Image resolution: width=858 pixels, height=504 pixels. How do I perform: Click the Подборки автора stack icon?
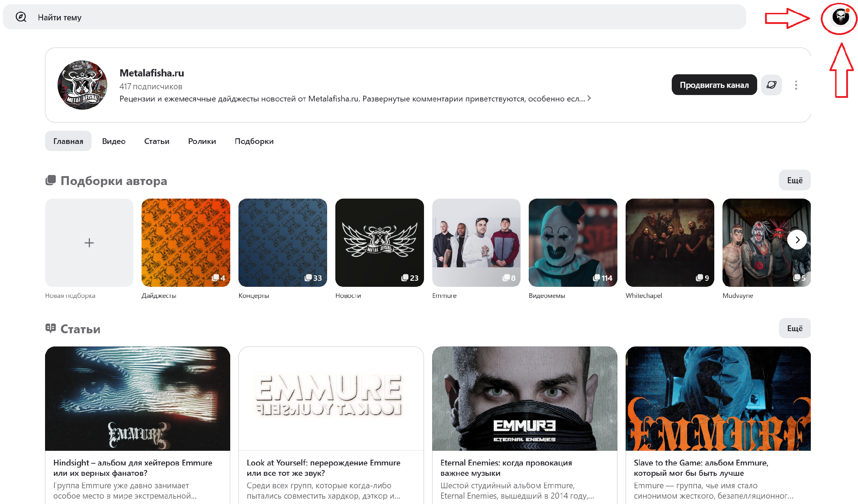pyautogui.click(x=51, y=180)
